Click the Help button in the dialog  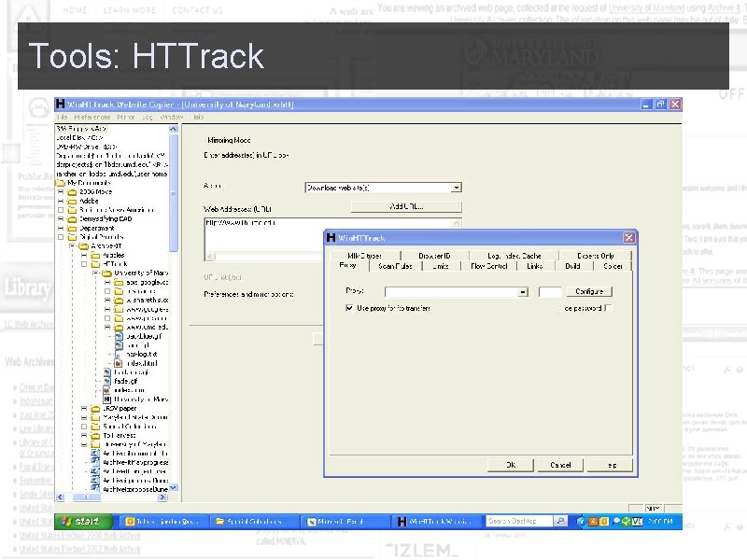coord(611,465)
